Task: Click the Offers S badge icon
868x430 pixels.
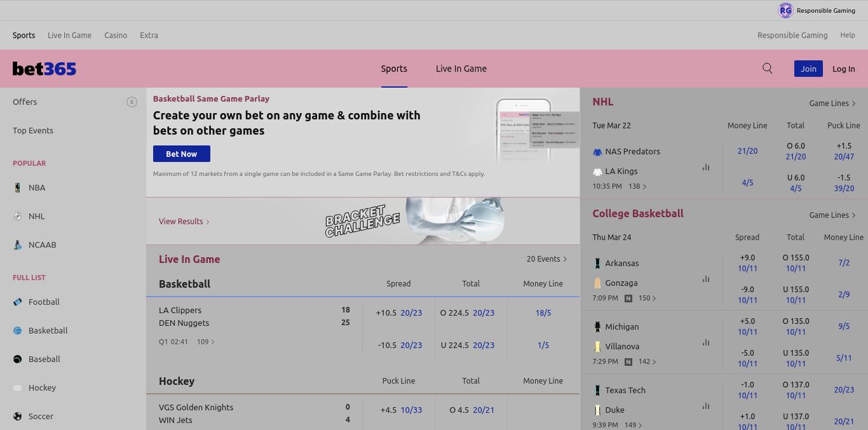Action: pyautogui.click(x=132, y=102)
